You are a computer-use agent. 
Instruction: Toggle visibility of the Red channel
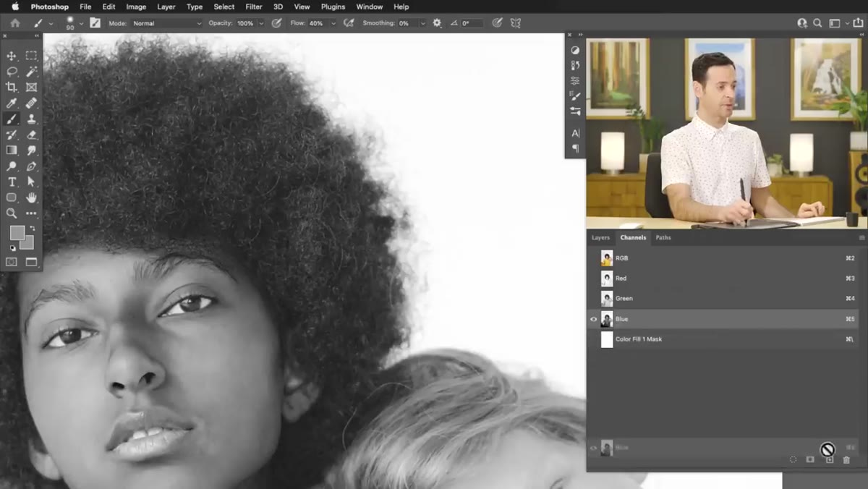[x=593, y=278]
